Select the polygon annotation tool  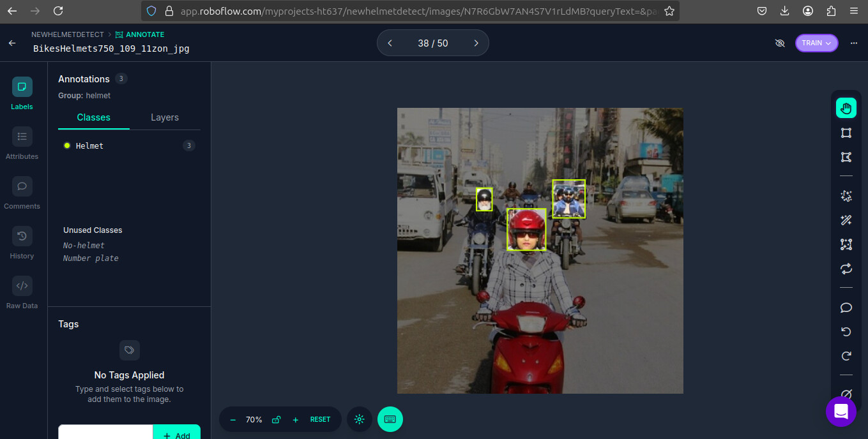click(x=846, y=157)
